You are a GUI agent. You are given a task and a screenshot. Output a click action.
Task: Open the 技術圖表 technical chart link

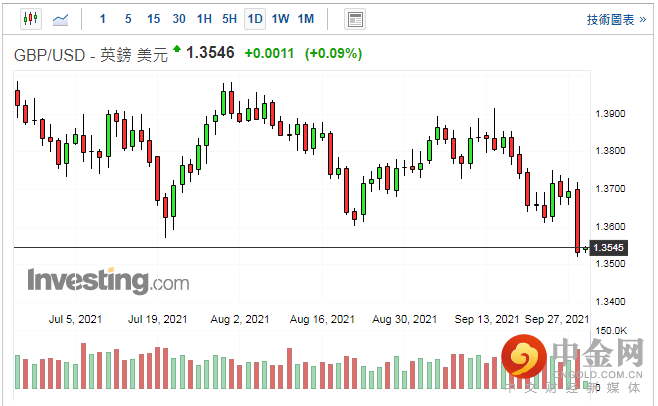point(615,19)
